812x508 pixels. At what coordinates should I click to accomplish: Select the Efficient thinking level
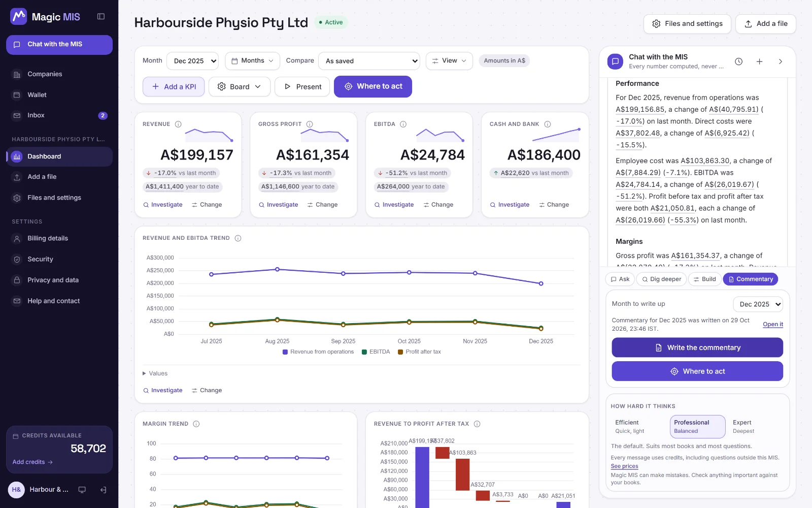639,427
